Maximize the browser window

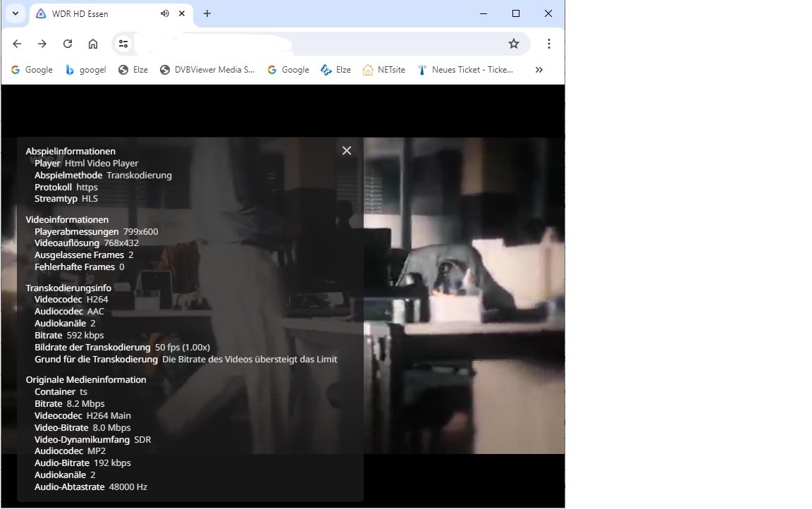pyautogui.click(x=516, y=13)
